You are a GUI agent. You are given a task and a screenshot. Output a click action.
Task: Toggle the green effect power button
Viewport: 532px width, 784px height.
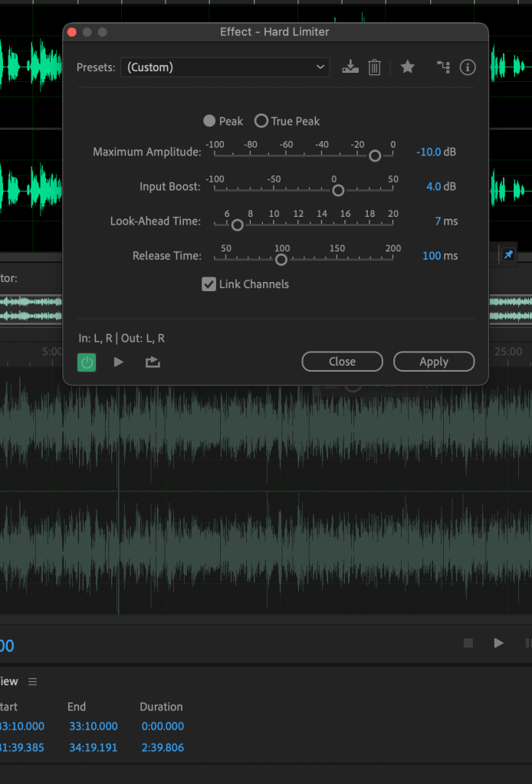tap(87, 362)
